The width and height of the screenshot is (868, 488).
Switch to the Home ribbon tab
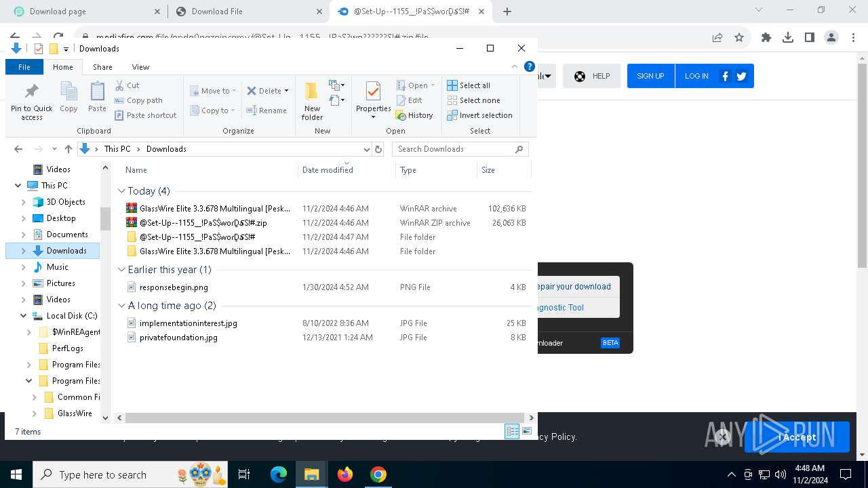pyautogui.click(x=63, y=67)
